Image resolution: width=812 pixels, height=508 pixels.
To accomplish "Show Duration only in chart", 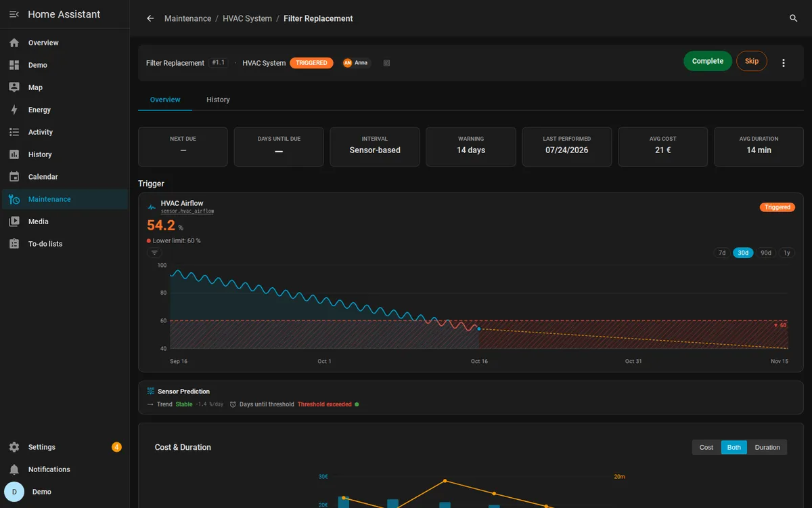I will 767,447.
